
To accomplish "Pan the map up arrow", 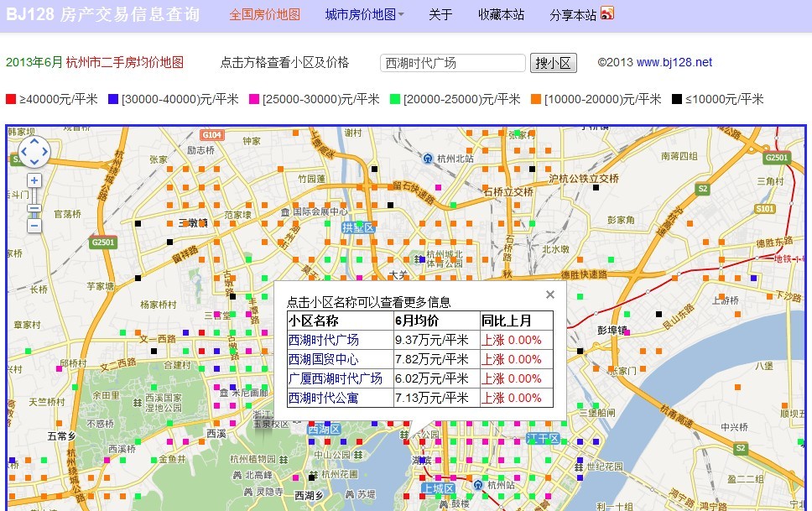I will (34, 142).
